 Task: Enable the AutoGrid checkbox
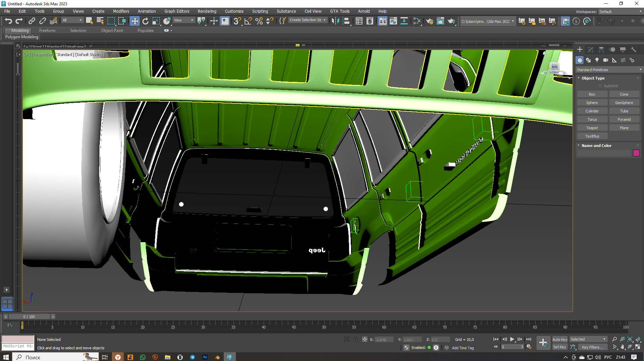click(600, 86)
